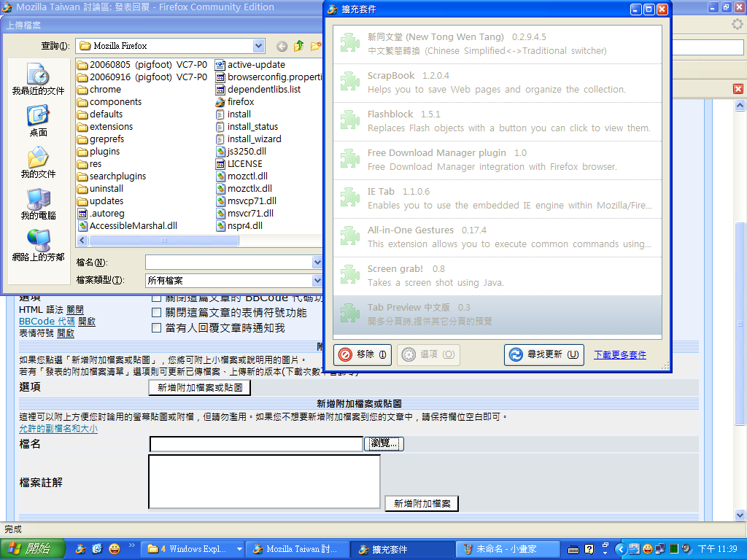The width and height of the screenshot is (747, 560).
Task: Click the Browse button beside file name
Action: click(x=384, y=444)
